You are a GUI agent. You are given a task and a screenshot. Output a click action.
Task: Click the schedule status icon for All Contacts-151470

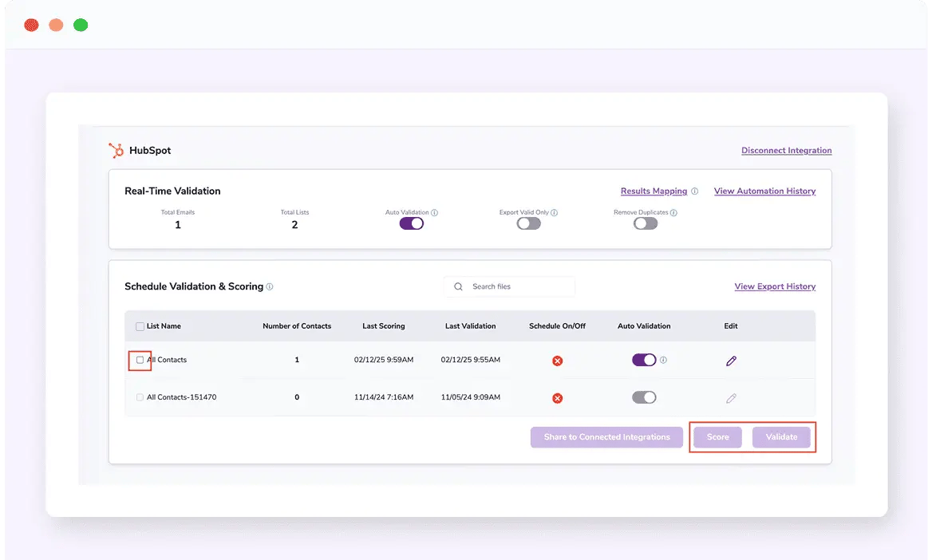556,397
